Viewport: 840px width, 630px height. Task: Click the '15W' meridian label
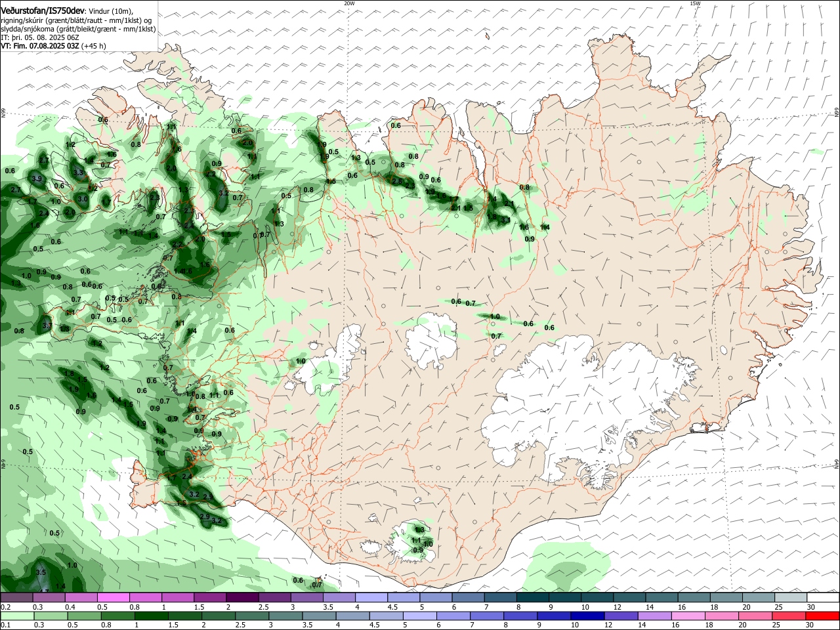point(695,3)
